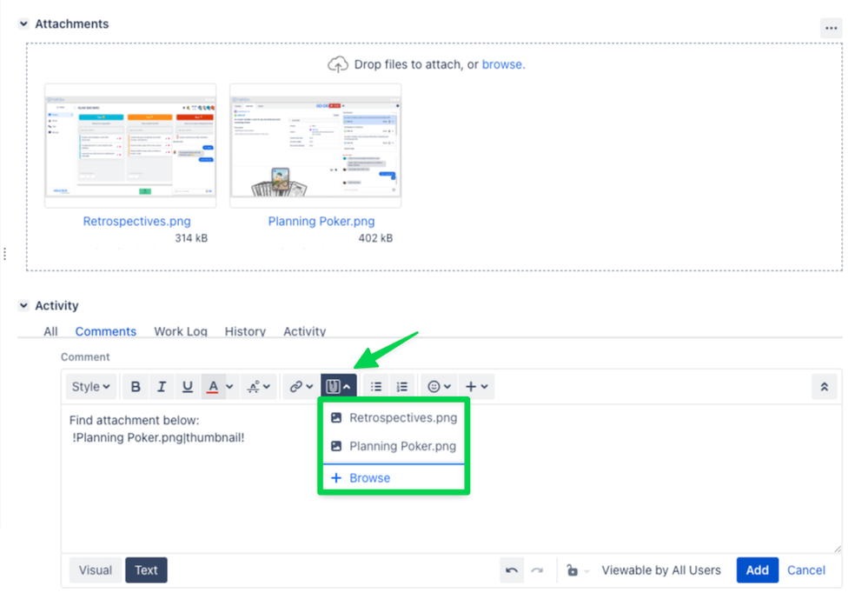The width and height of the screenshot is (868, 606).
Task: Click image icon beside Retrospectives.png menu entry
Action: pyautogui.click(x=336, y=417)
